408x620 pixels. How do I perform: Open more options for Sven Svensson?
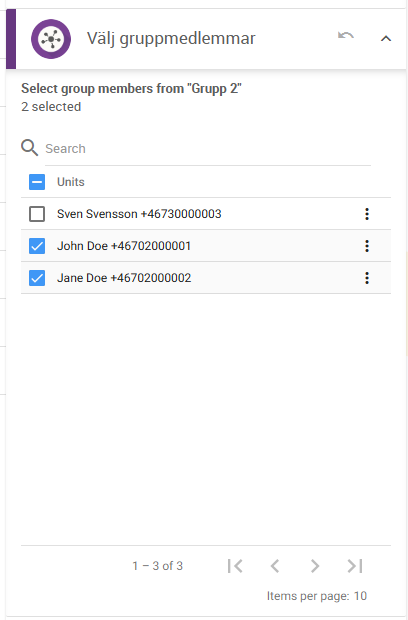click(367, 214)
